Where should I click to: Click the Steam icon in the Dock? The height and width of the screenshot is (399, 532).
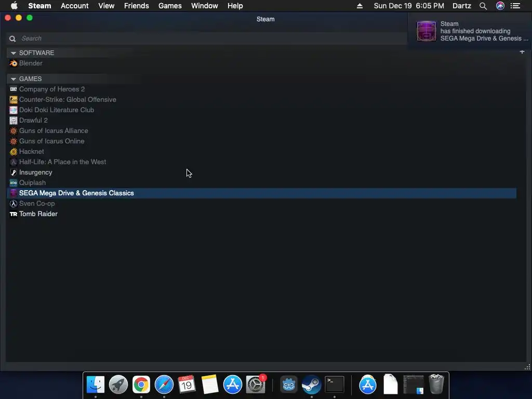pyautogui.click(x=312, y=384)
